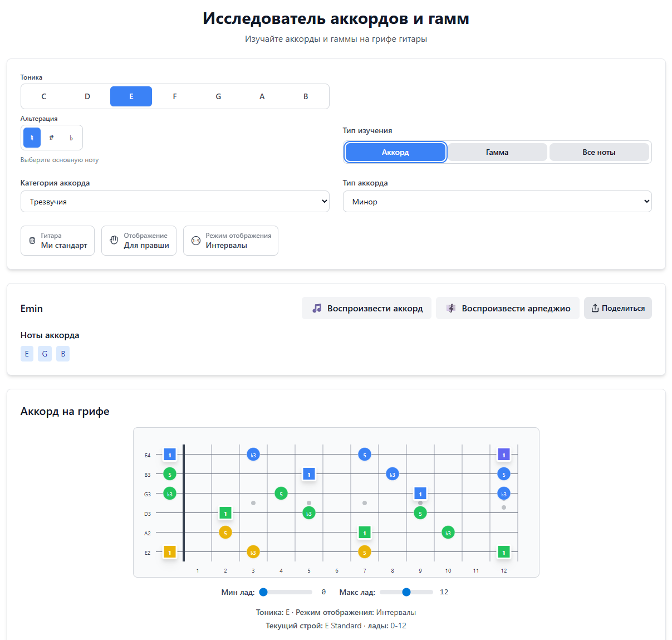Click the share icon on Поделиться button
672x640 pixels.
click(x=596, y=307)
